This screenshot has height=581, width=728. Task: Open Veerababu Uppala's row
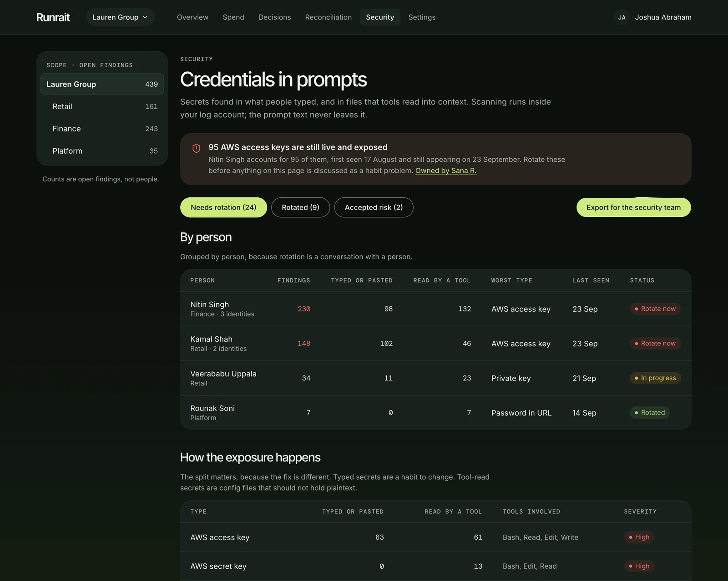click(435, 378)
